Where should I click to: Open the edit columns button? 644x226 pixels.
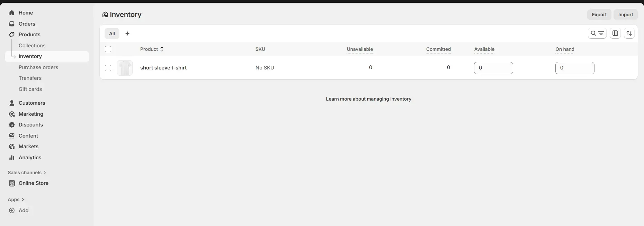click(x=615, y=33)
